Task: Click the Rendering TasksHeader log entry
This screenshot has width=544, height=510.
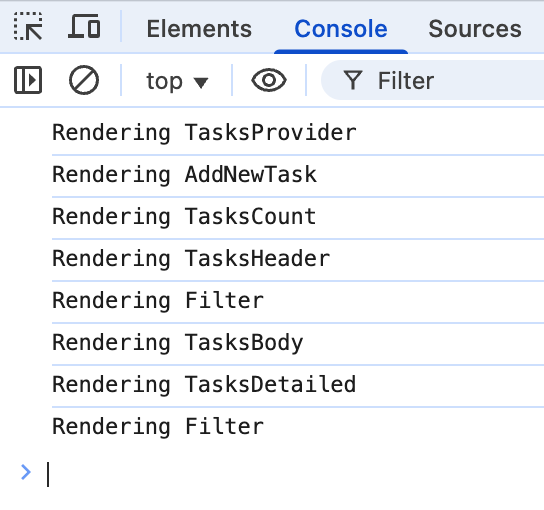Action: point(191,259)
